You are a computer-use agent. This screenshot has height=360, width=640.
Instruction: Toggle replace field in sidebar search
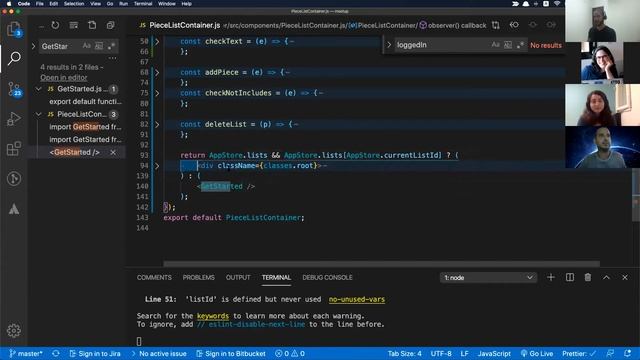(x=33, y=46)
